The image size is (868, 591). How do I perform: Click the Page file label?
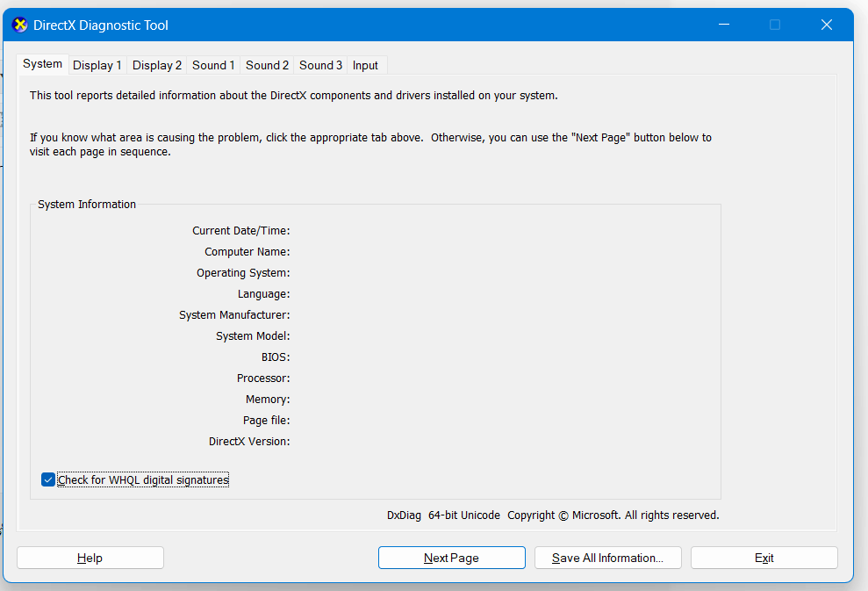coord(266,421)
